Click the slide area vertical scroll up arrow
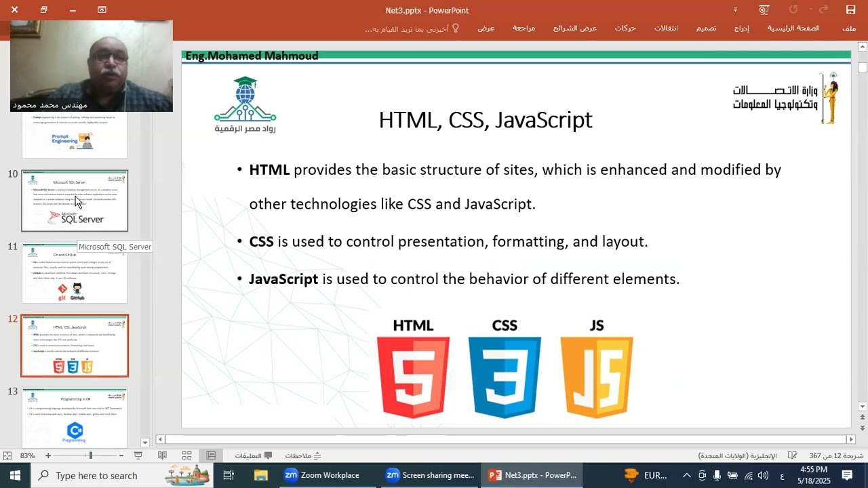 click(x=863, y=47)
